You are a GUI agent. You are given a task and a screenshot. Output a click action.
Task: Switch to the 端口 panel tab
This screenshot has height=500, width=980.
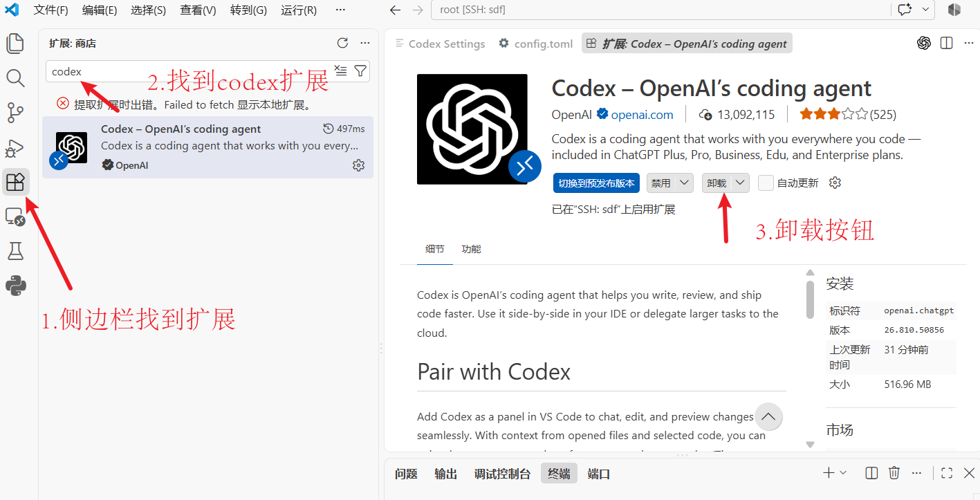[599, 474]
